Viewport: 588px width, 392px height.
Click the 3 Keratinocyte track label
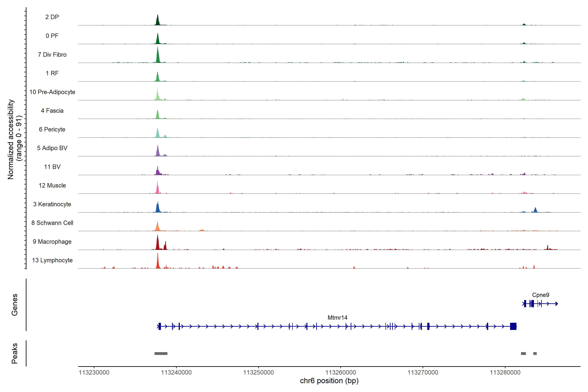(52, 204)
